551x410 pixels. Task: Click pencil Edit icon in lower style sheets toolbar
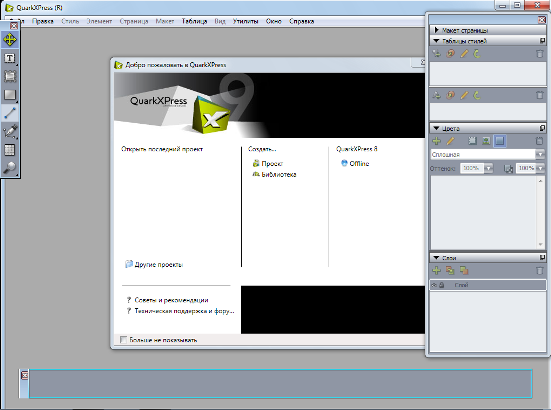pyautogui.click(x=464, y=95)
